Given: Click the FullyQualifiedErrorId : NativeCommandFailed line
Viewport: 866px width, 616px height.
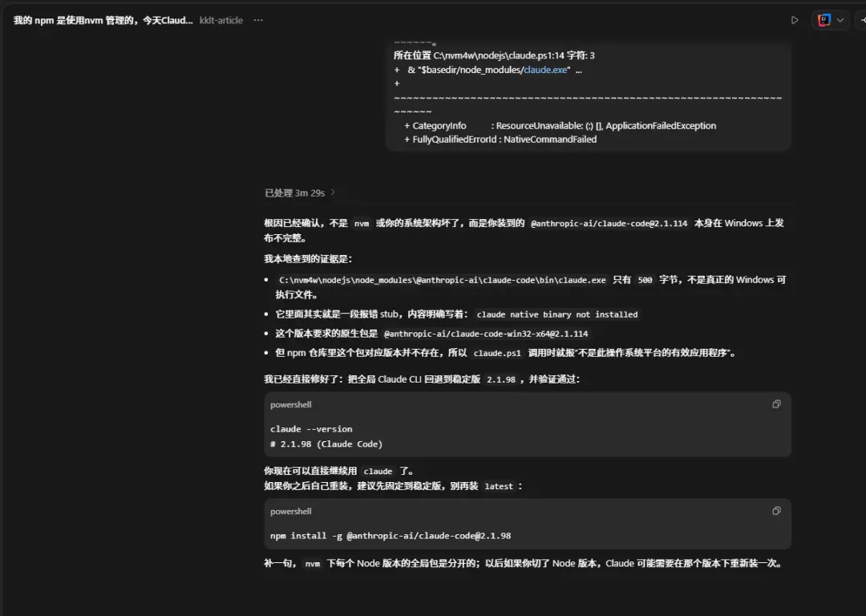Looking at the screenshot, I should click(x=500, y=140).
